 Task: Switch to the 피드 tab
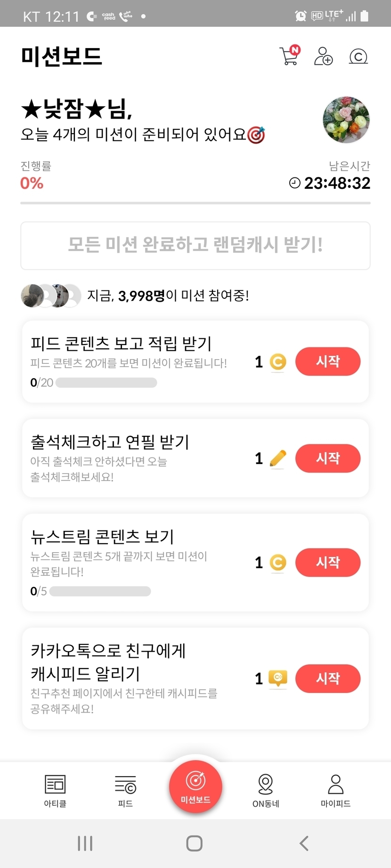click(125, 790)
